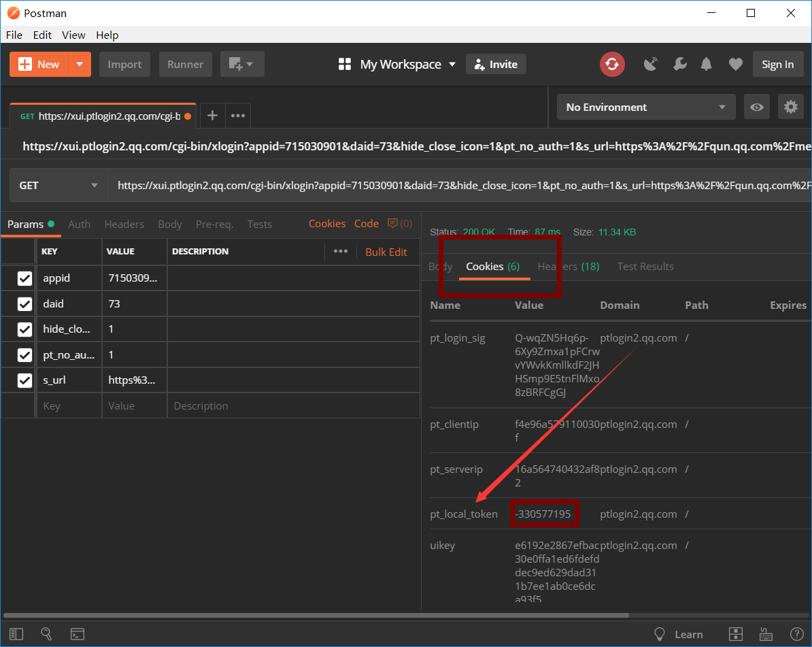Switch to the request Body tab
The width and height of the screenshot is (812, 647).
170,225
